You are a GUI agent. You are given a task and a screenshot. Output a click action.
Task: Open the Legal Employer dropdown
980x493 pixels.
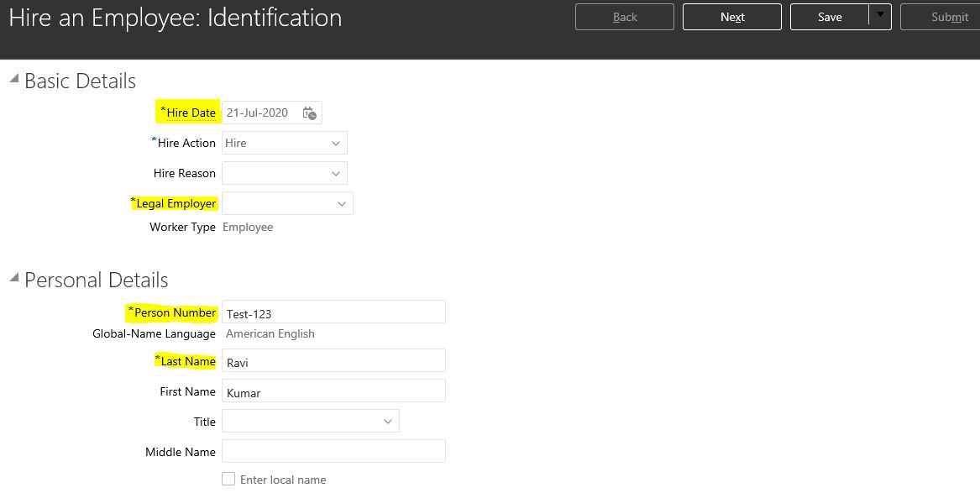[x=341, y=203]
